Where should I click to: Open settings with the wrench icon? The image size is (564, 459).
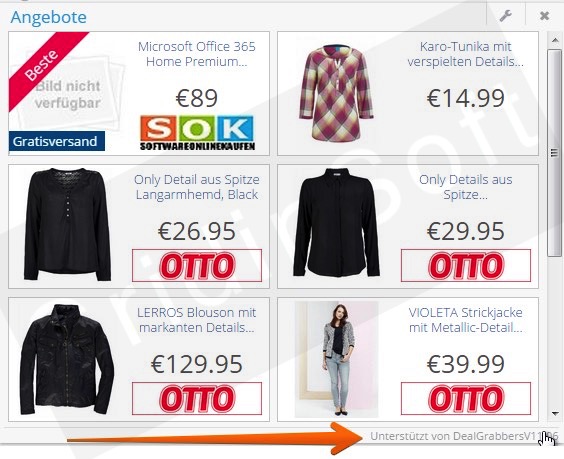pyautogui.click(x=506, y=16)
